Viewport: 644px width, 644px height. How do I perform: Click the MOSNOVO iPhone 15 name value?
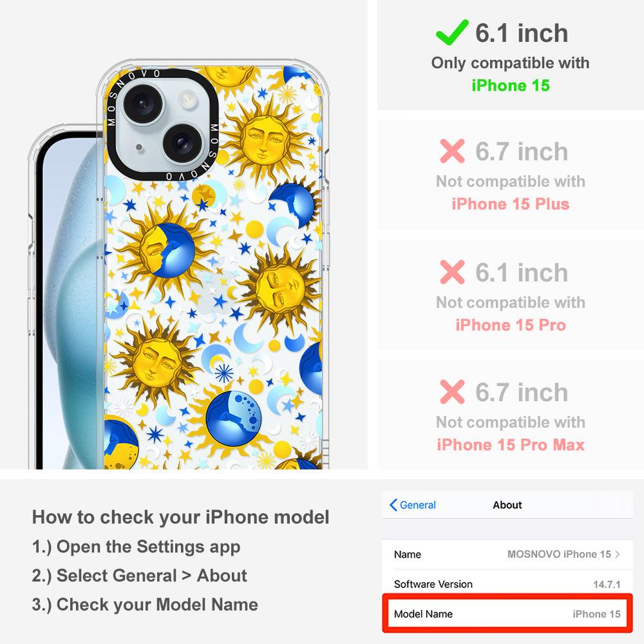click(559, 554)
